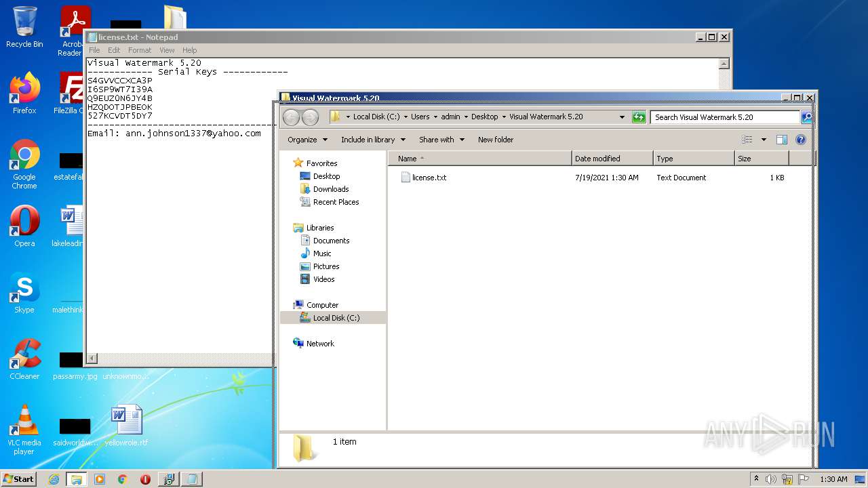Launch Opera desktop shortcut
The height and width of the screenshot is (488, 868).
[x=24, y=226]
